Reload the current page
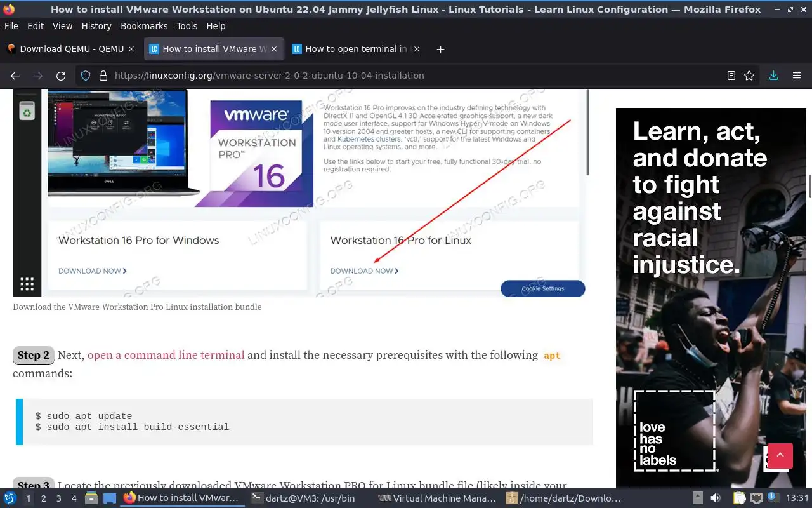 click(x=61, y=76)
